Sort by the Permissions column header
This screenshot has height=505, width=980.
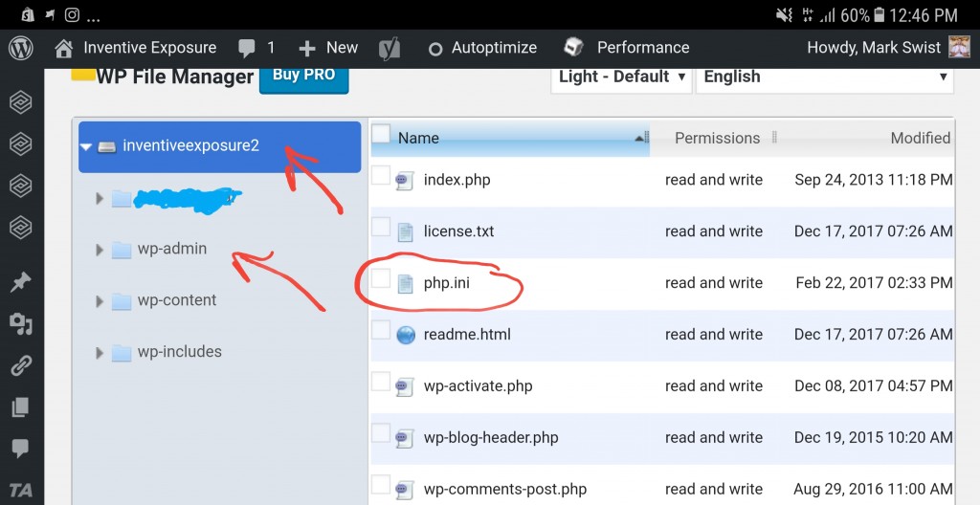tap(717, 138)
